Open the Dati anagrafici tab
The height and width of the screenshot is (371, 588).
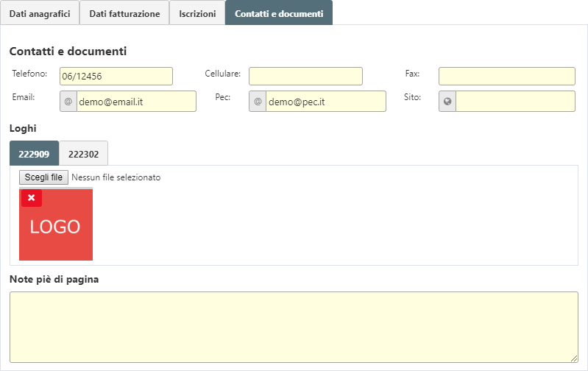[40, 13]
